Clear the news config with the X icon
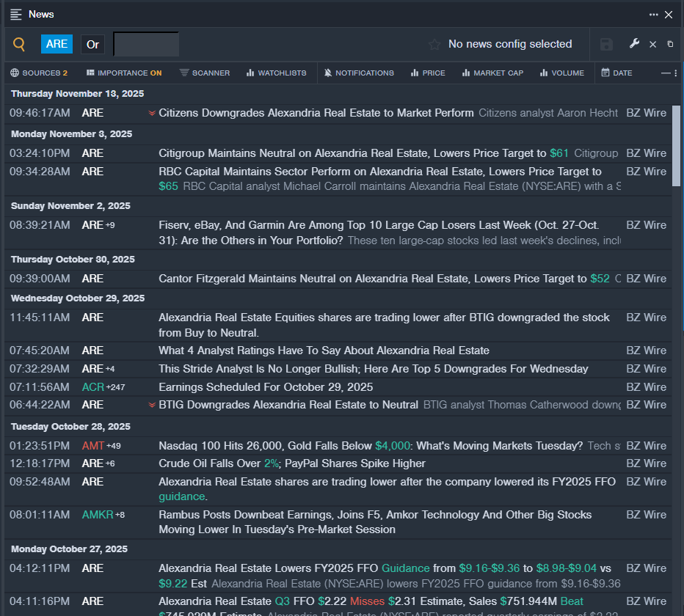The width and height of the screenshot is (684, 616). coord(652,44)
